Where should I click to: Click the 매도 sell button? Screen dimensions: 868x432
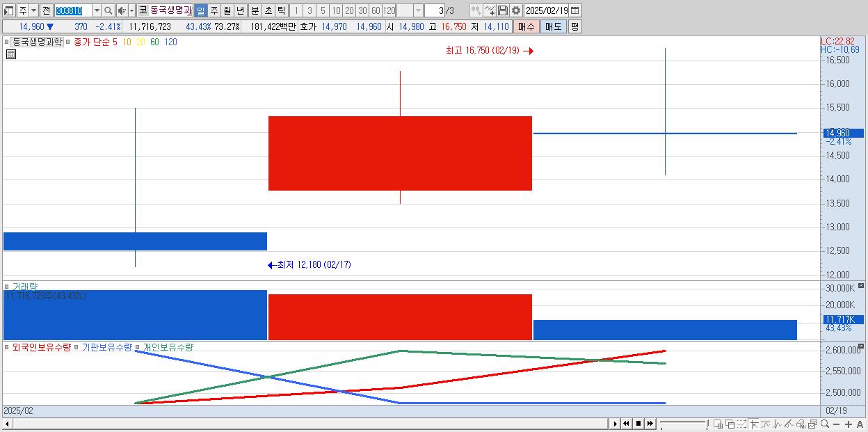point(553,26)
